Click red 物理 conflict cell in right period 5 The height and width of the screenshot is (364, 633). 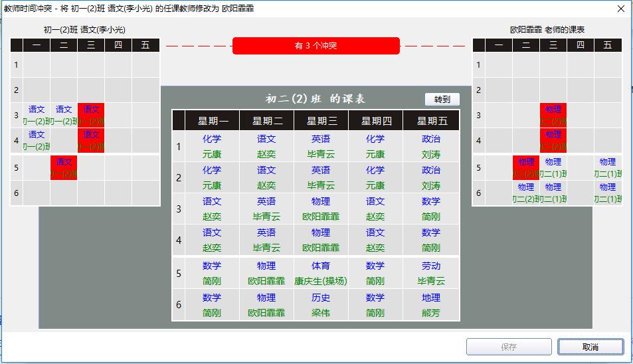(525, 167)
